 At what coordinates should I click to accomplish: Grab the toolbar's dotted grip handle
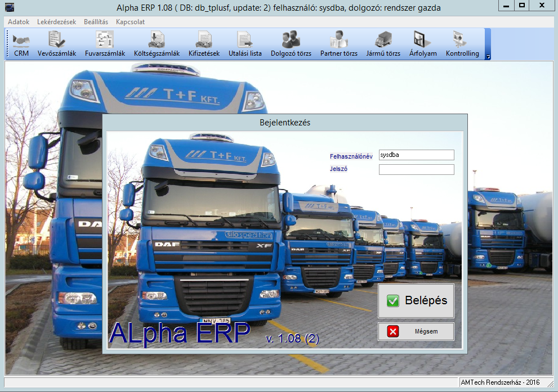pyautogui.click(x=7, y=44)
